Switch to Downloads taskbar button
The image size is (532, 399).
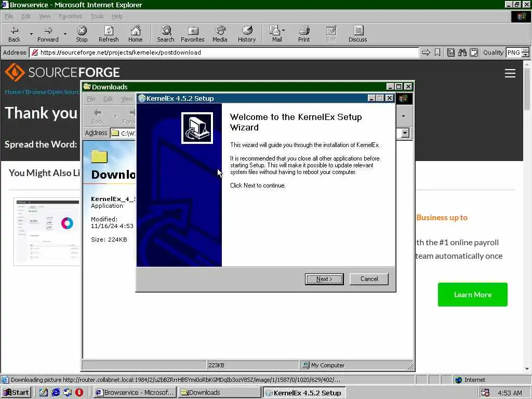click(220, 393)
